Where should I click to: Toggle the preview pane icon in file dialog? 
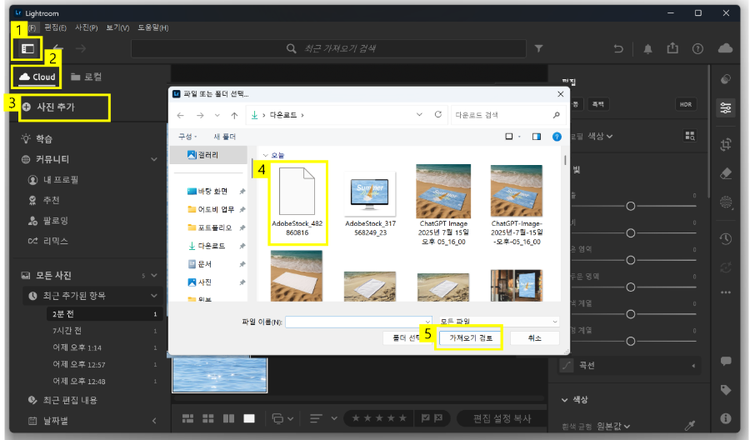click(536, 137)
